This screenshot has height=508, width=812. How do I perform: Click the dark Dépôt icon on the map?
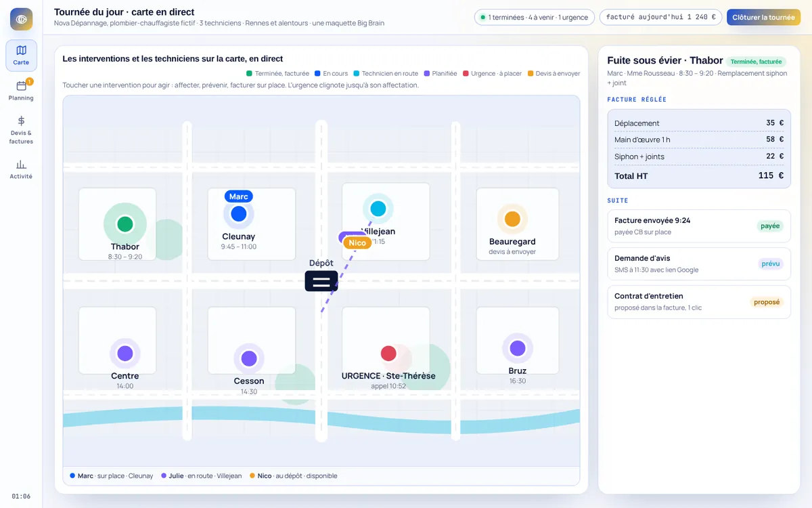point(321,281)
